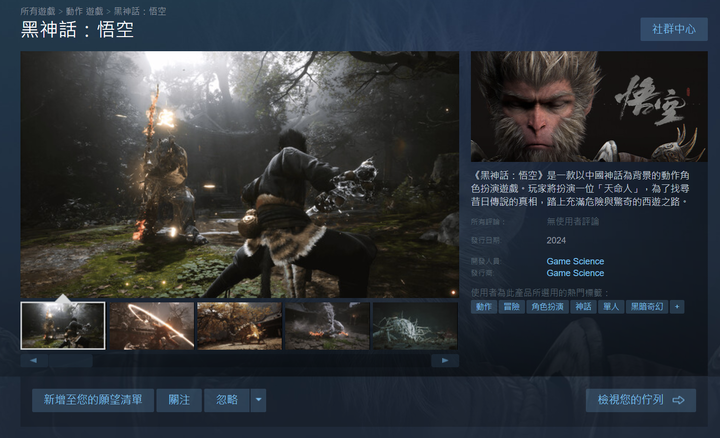Image resolution: width=720 pixels, height=438 pixels.
Task: Click the plus button to add tags
Action: [x=677, y=307]
